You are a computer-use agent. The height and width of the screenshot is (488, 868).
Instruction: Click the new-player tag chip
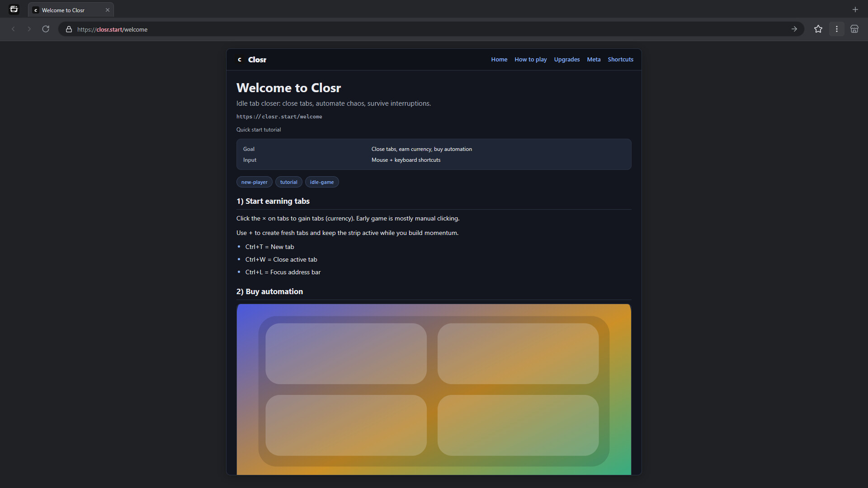click(254, 182)
